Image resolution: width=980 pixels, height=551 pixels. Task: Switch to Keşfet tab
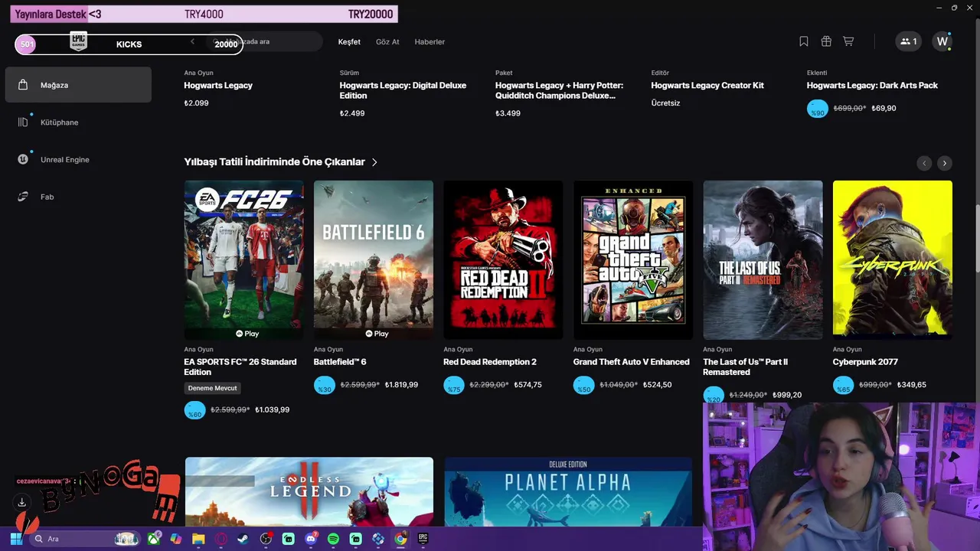click(x=349, y=42)
